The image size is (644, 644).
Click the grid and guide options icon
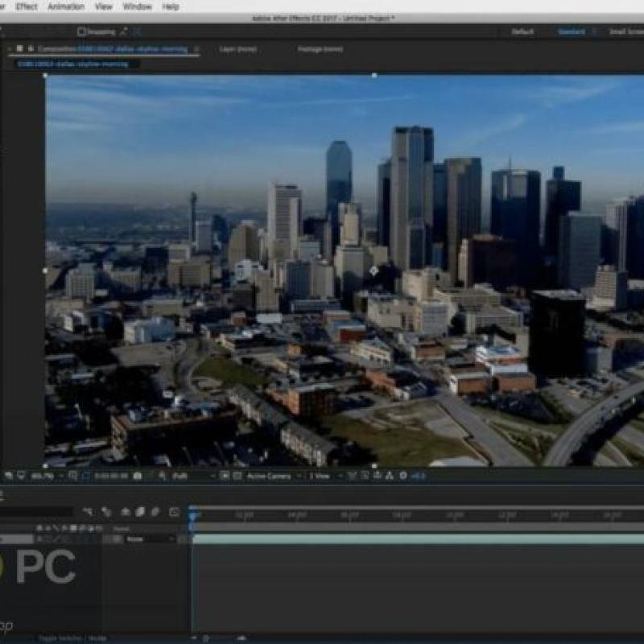(x=72, y=476)
